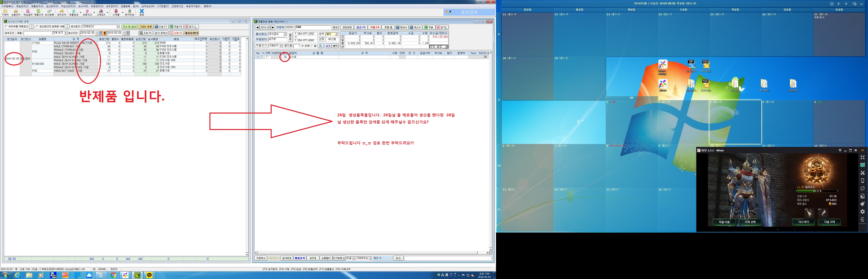Click the 매입발주 toolbar icon
Viewport: 868px width, 279px height.
(x=28, y=12)
